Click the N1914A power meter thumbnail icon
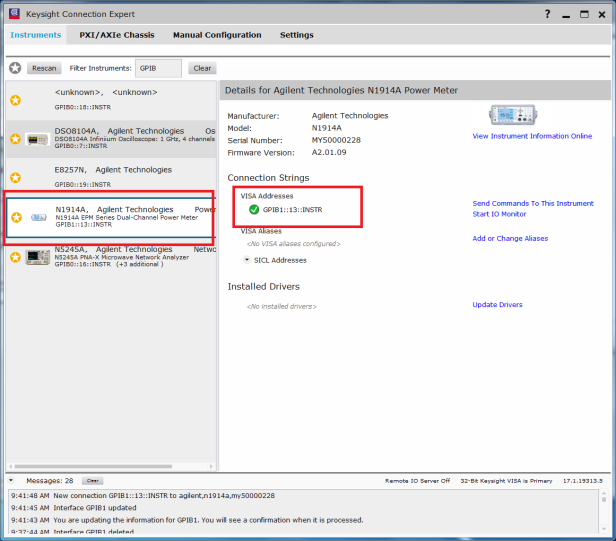This screenshot has height=541, width=616. [x=38, y=217]
